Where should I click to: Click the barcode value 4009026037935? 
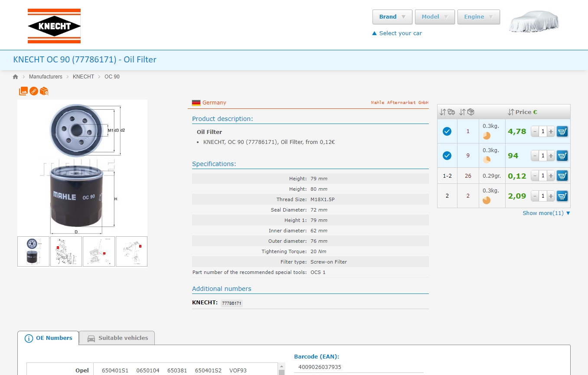click(320, 367)
